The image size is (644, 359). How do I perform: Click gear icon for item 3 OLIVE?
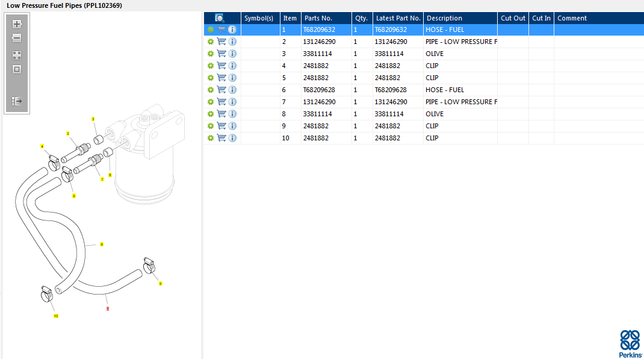tap(211, 54)
